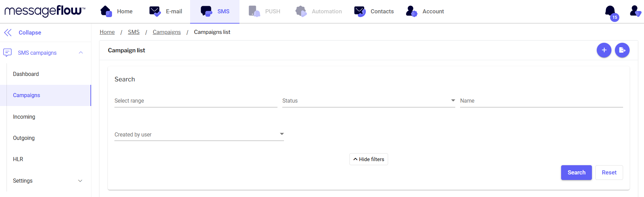644x197 pixels.
Task: Open Dashboard in the sidebar
Action: 26,74
